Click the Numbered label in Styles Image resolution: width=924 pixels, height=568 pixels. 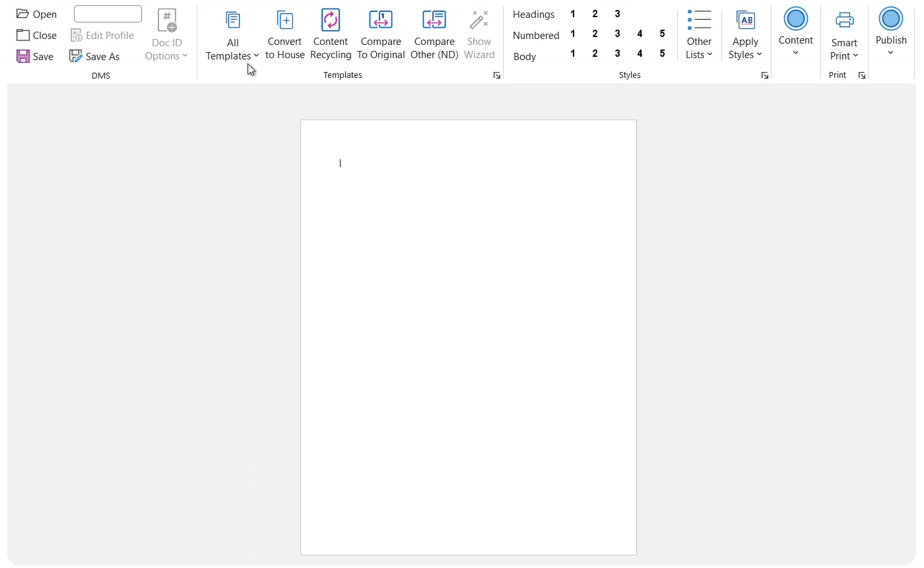[536, 36]
